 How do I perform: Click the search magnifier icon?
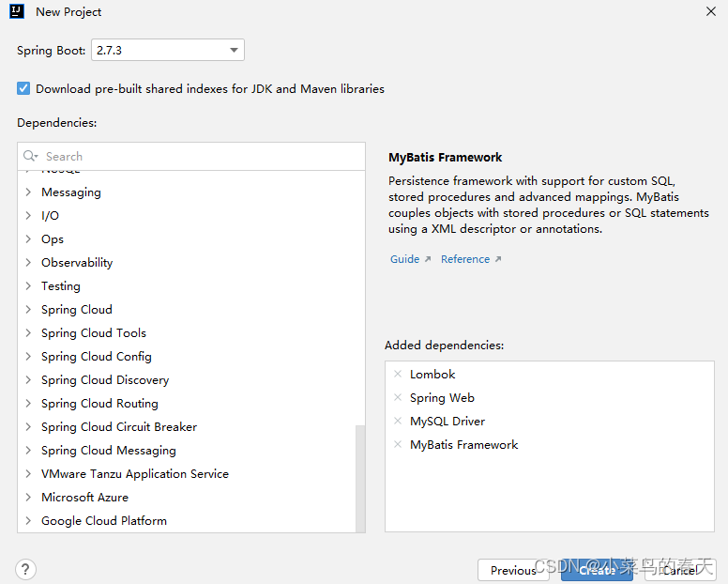click(30, 156)
